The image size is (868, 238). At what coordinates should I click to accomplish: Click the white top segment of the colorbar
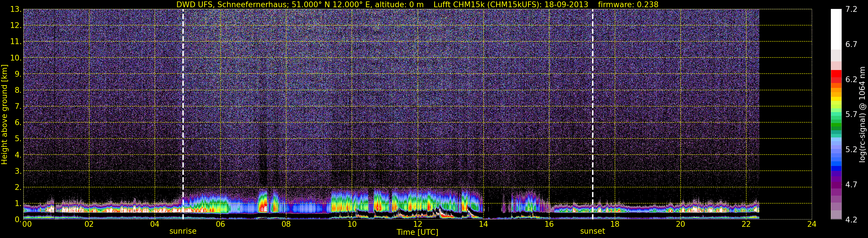tap(836, 29)
